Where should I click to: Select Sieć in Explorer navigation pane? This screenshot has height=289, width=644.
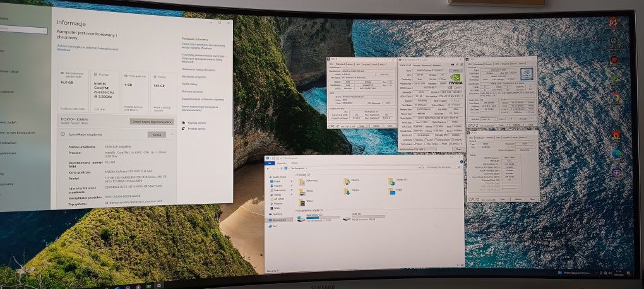pyautogui.click(x=273, y=226)
